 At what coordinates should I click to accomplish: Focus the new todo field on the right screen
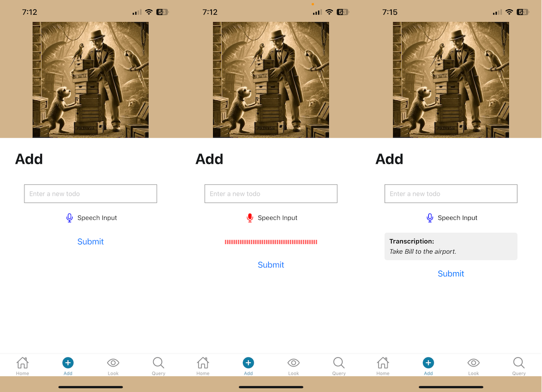(451, 194)
